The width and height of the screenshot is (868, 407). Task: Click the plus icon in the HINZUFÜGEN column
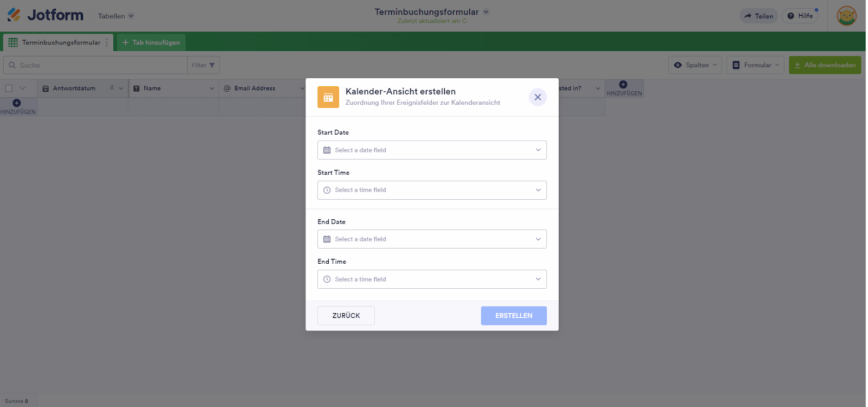[x=623, y=85]
